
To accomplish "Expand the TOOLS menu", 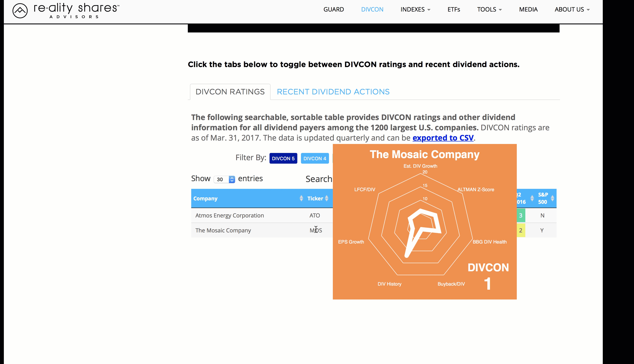I will (x=489, y=9).
